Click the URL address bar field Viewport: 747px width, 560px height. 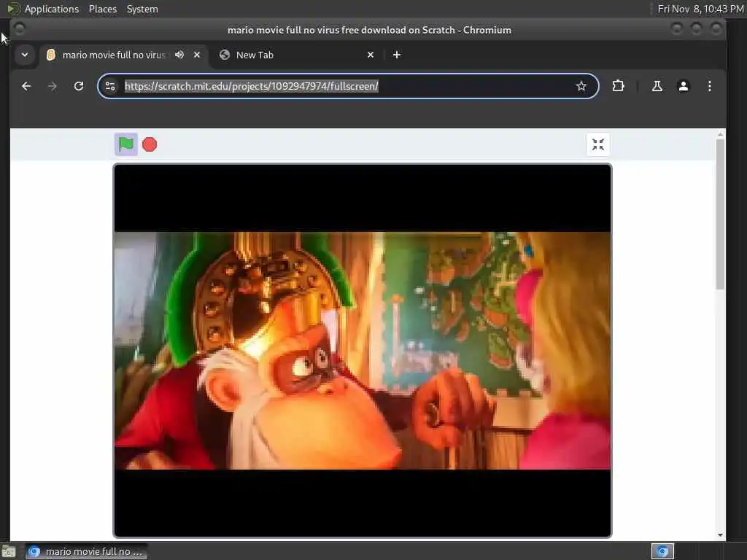[x=348, y=86]
